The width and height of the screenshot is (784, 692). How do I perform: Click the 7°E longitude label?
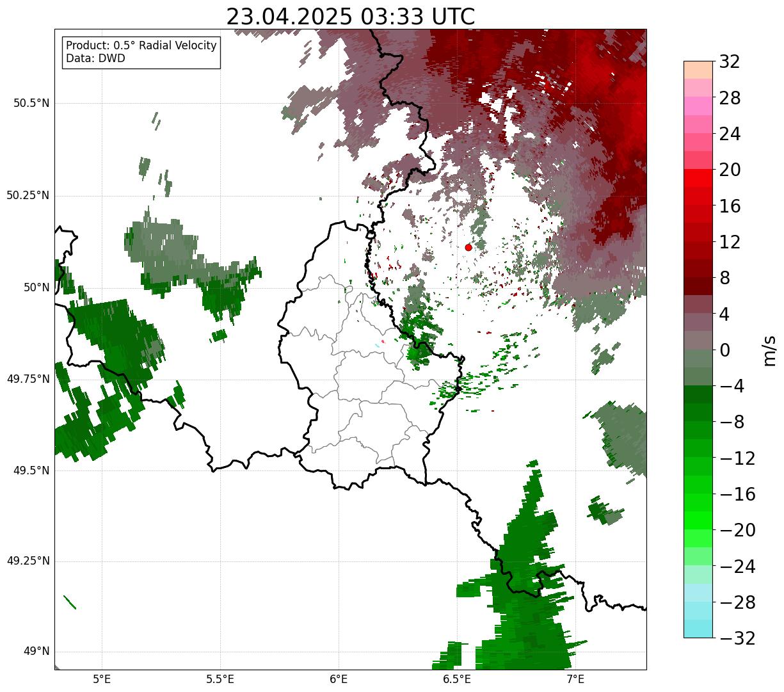[x=575, y=679]
